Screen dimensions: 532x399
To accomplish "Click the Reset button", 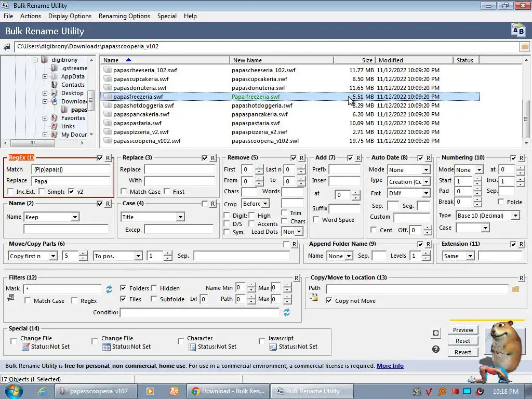I will point(463,341).
